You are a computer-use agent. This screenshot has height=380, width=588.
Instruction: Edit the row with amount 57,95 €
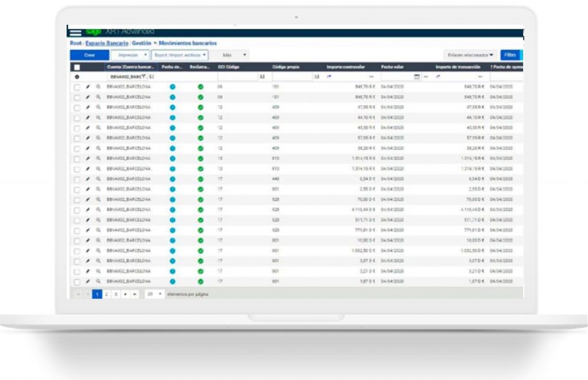point(88,138)
